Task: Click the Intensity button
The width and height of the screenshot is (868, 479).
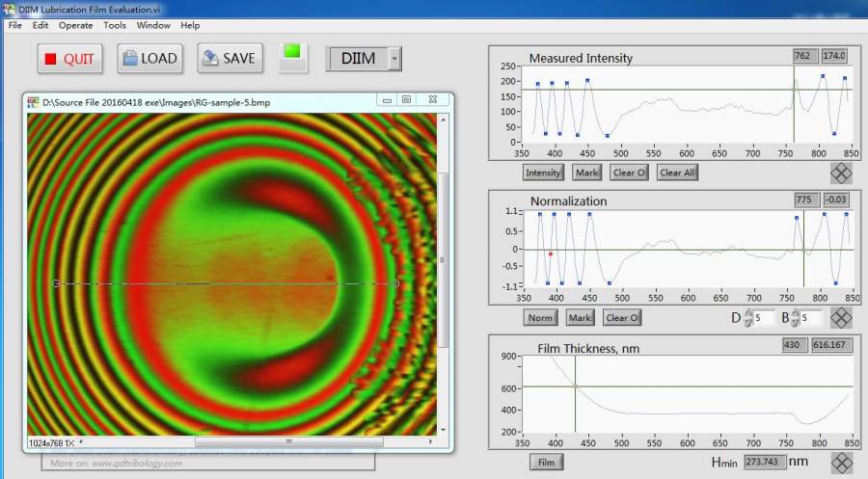Action: (543, 173)
